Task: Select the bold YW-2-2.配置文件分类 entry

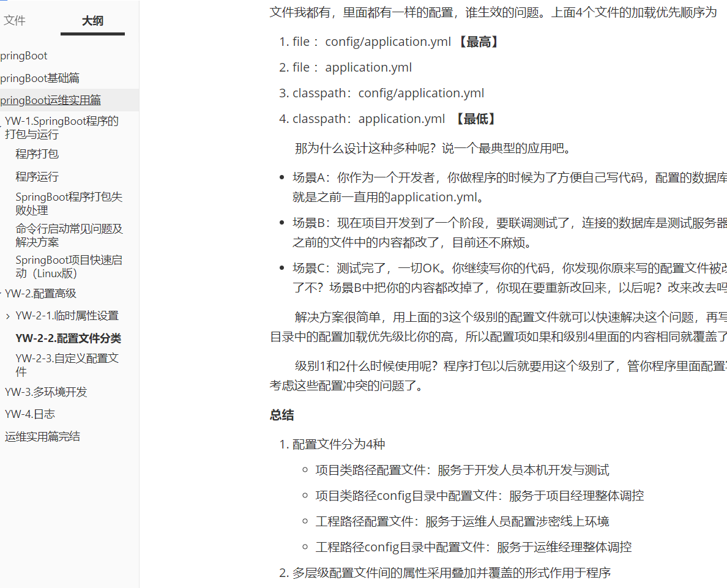Action: click(68, 338)
